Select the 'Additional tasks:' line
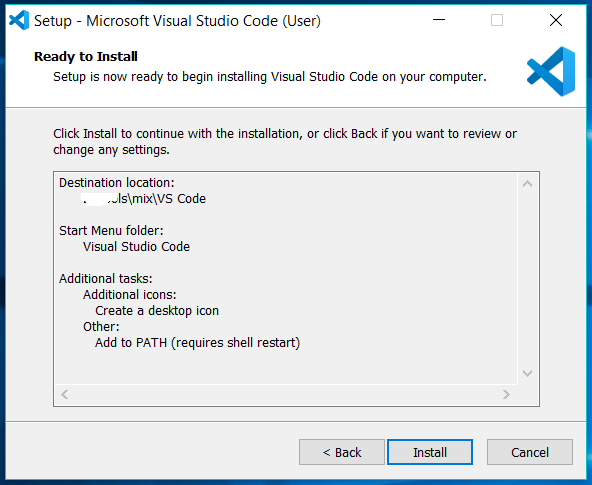The width and height of the screenshot is (592, 485). click(105, 279)
